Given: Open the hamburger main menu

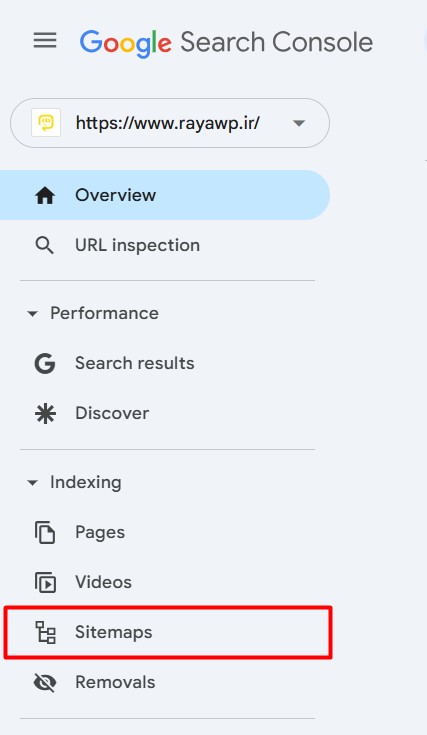Looking at the screenshot, I should click(x=45, y=41).
